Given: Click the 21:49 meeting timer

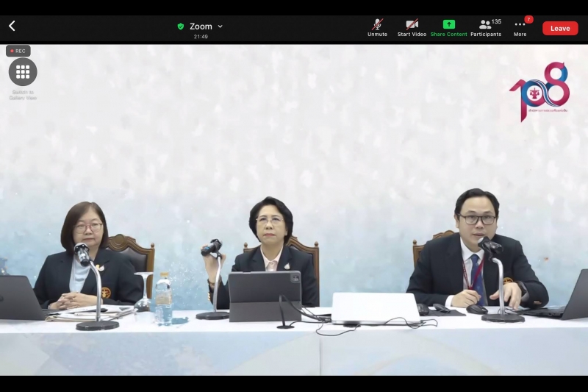Looking at the screenshot, I should pos(201,36).
